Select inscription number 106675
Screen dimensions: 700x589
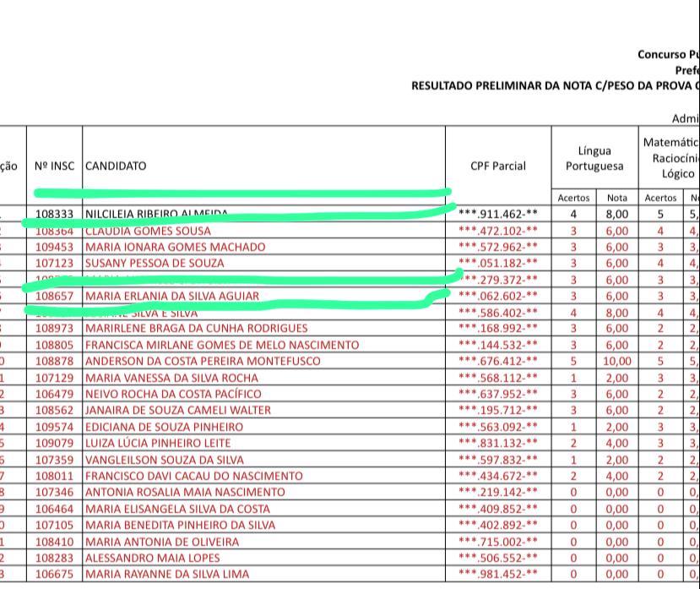[54, 574]
